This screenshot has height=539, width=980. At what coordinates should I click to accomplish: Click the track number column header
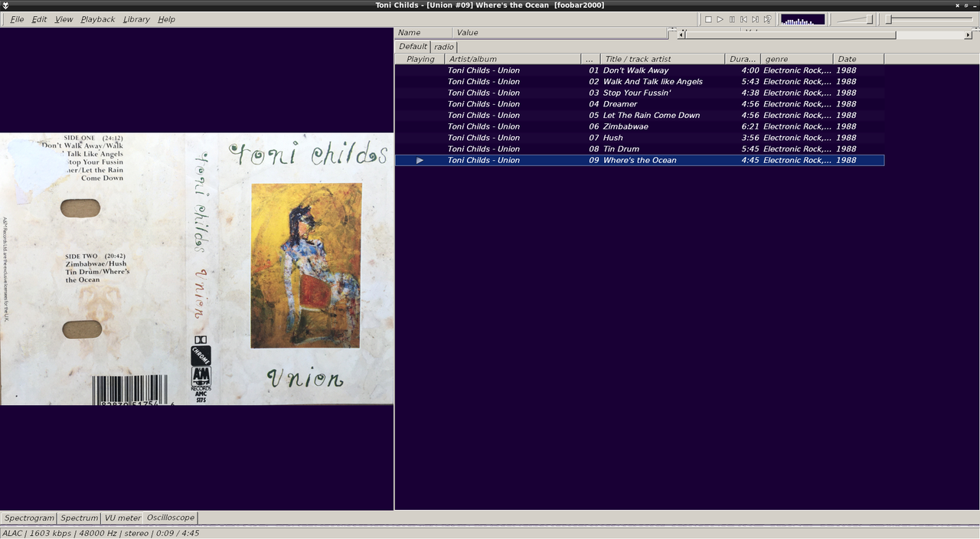[x=591, y=59]
